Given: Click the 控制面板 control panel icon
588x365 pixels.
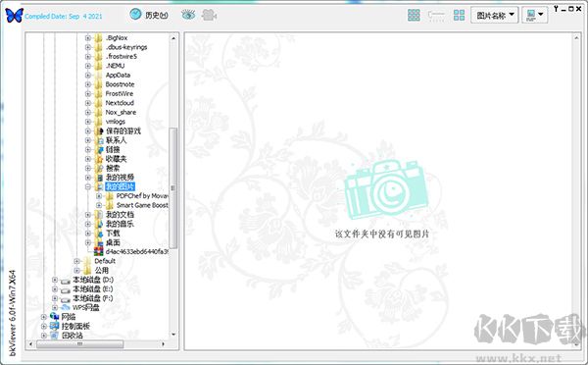Looking at the screenshot, I should pos(55,327).
